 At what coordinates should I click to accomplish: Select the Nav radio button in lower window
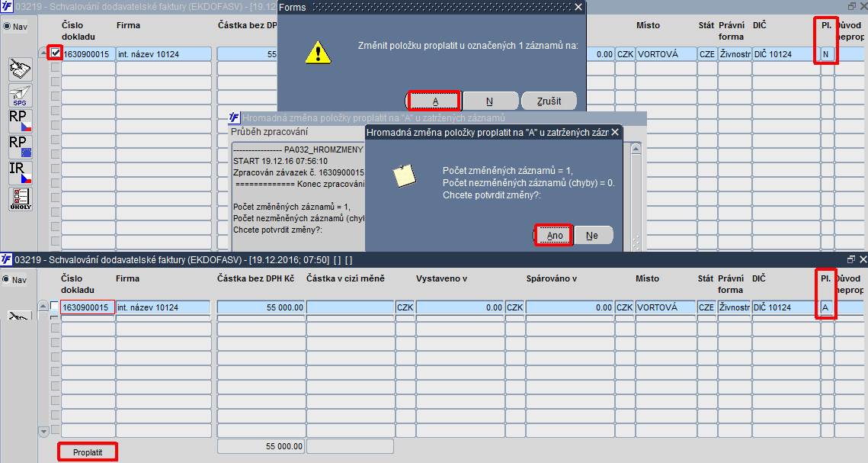[x=7, y=280]
